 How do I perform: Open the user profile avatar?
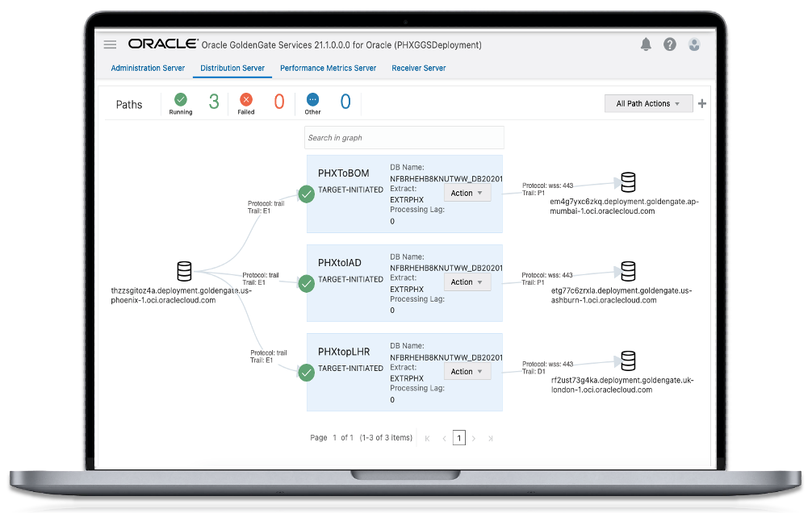694,44
